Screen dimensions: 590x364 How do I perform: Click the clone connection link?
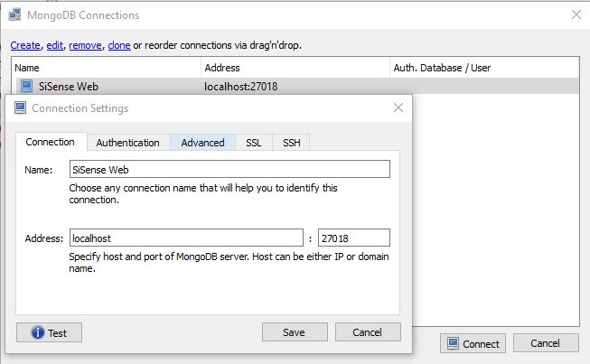tap(119, 45)
